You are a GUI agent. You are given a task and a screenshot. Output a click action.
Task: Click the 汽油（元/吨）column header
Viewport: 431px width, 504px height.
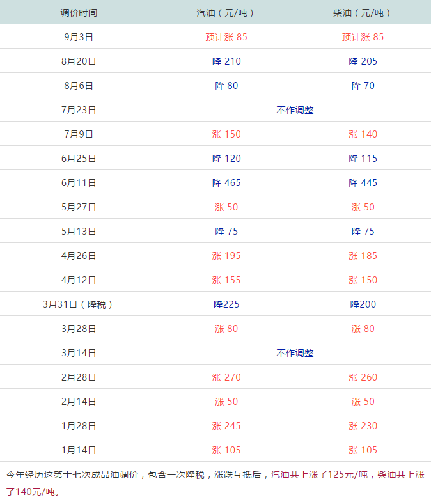click(226, 13)
